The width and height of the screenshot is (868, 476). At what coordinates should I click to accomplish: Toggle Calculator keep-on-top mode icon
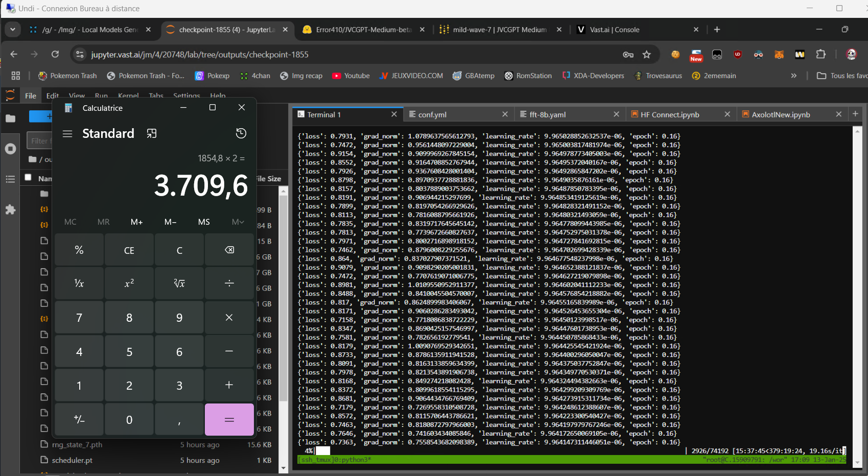[152, 134]
